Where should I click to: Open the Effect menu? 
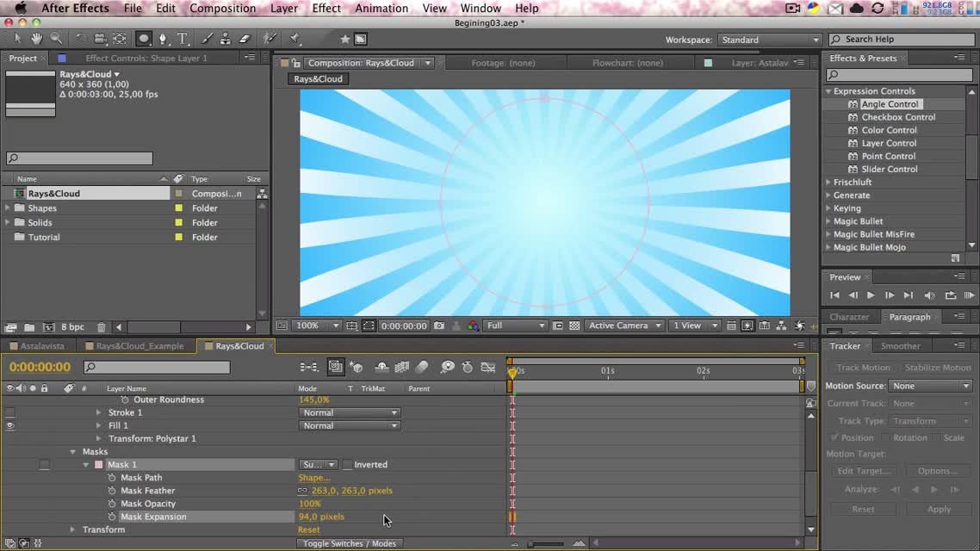click(326, 8)
